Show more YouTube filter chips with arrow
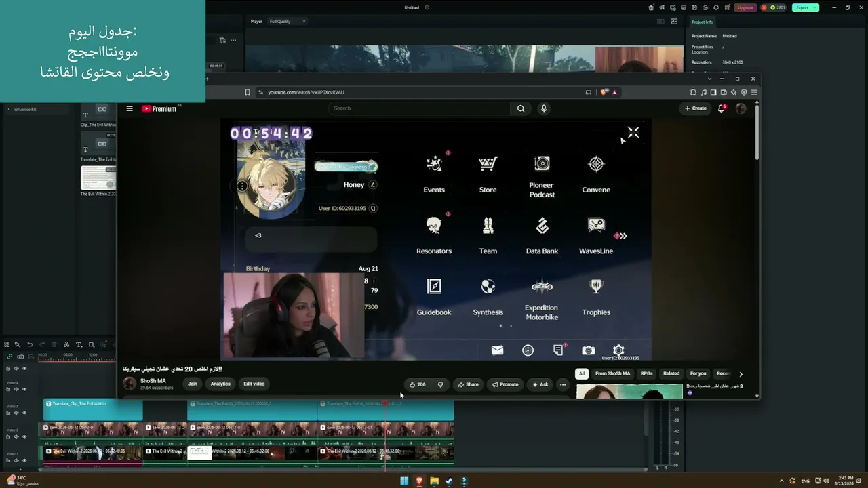Image resolution: width=868 pixels, height=488 pixels. point(741,373)
